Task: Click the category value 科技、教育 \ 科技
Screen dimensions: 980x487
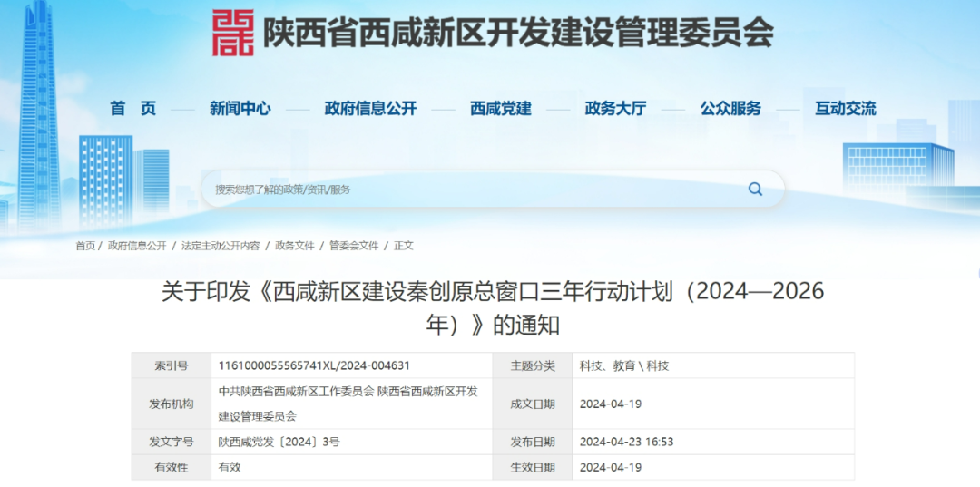Action: (x=624, y=365)
